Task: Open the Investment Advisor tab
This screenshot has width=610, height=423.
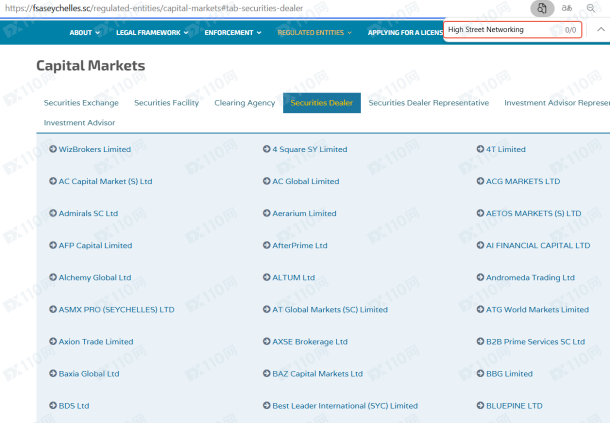Action: (x=79, y=123)
